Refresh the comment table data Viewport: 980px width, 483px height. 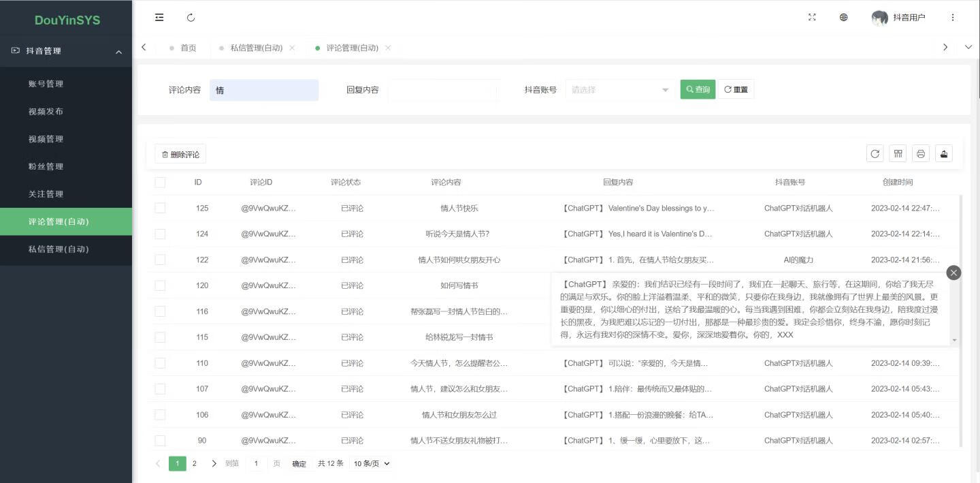click(875, 153)
